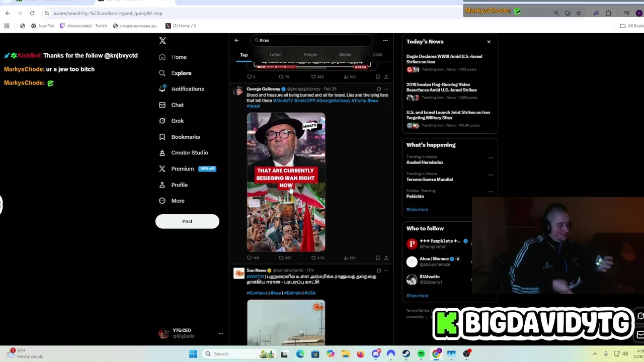Like George Galloway's post
The image size is (644, 362).
coord(313,257)
